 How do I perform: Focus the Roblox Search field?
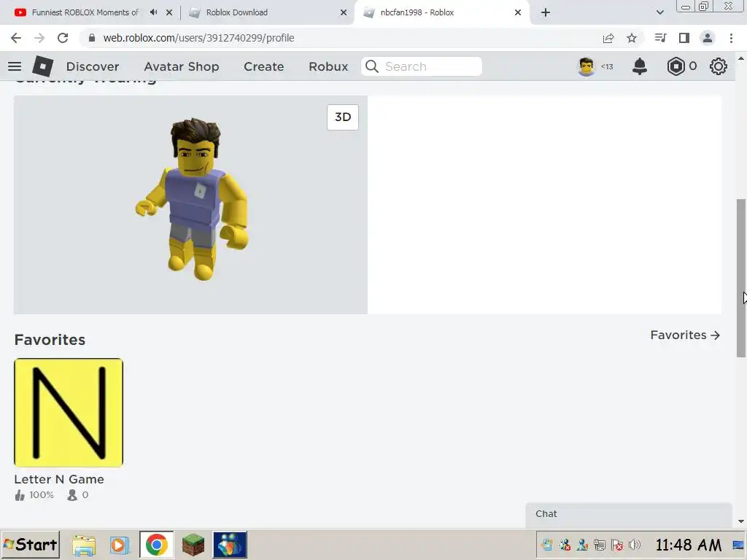pos(422,66)
